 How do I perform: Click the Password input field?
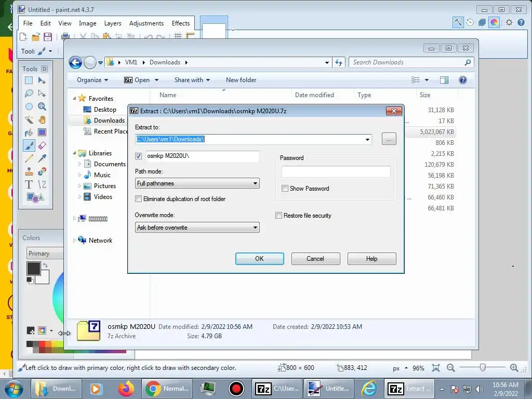[336, 171]
